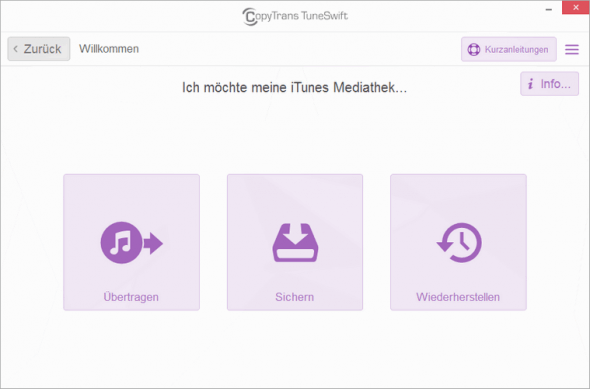This screenshot has height=389, width=590.
Task: Click the 'Ich möchte meine iTunes Mediathek...' heading
Action: (x=294, y=88)
